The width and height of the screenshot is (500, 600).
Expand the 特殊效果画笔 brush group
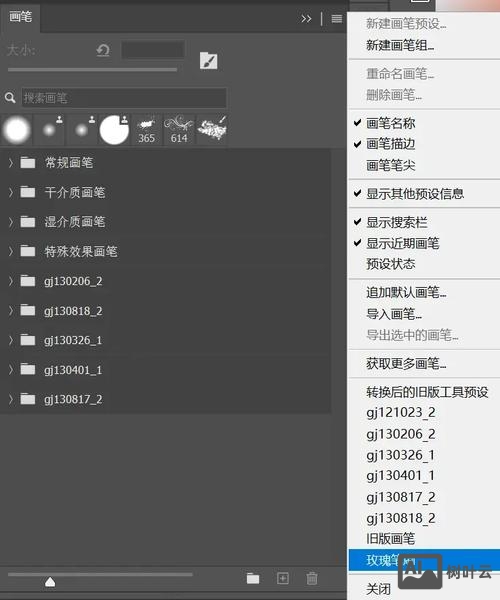pos(11,251)
